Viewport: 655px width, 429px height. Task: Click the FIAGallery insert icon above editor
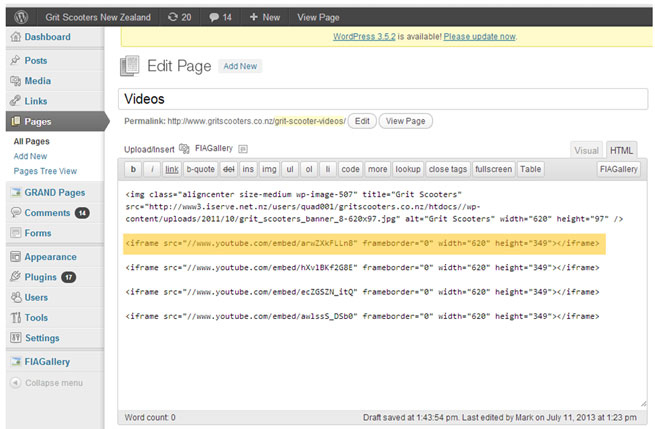point(243,149)
